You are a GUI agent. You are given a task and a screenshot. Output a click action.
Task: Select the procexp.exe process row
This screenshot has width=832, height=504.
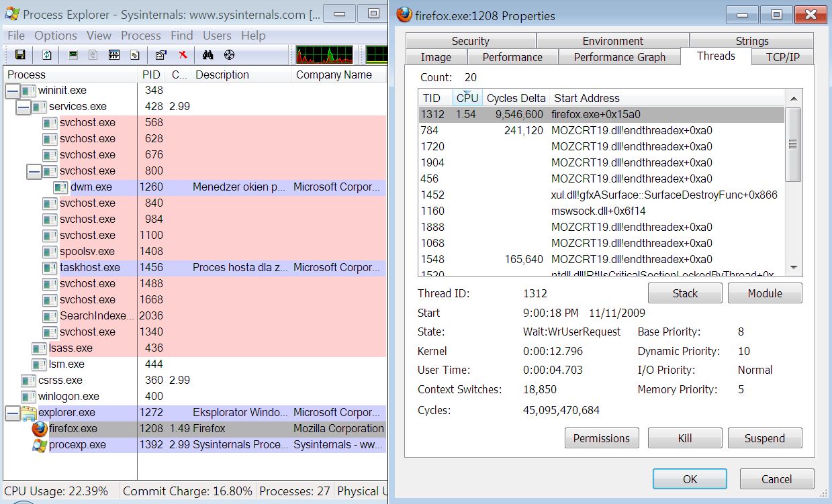pos(195,444)
